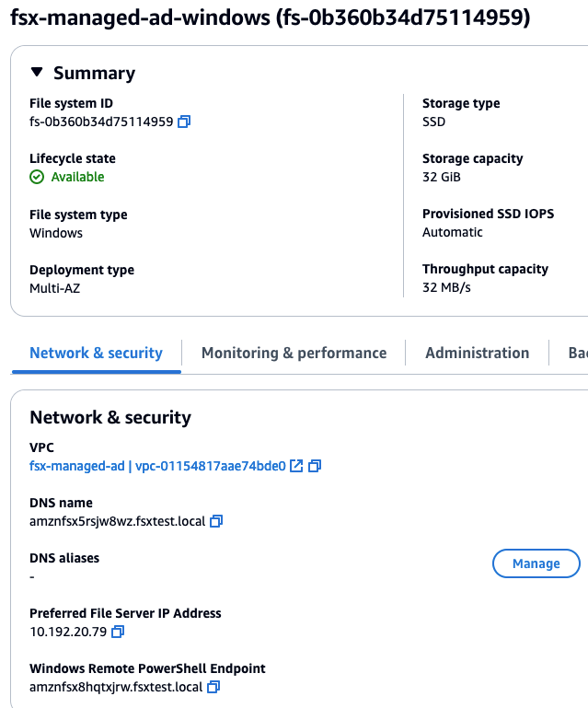Click the fsx-managed-ad-windows page title
This screenshot has width=588, height=708.
click(x=270, y=18)
